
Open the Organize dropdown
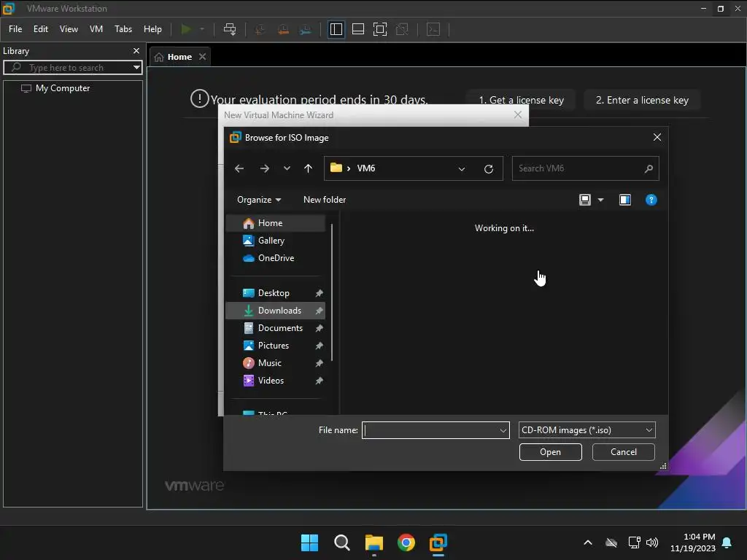point(259,200)
